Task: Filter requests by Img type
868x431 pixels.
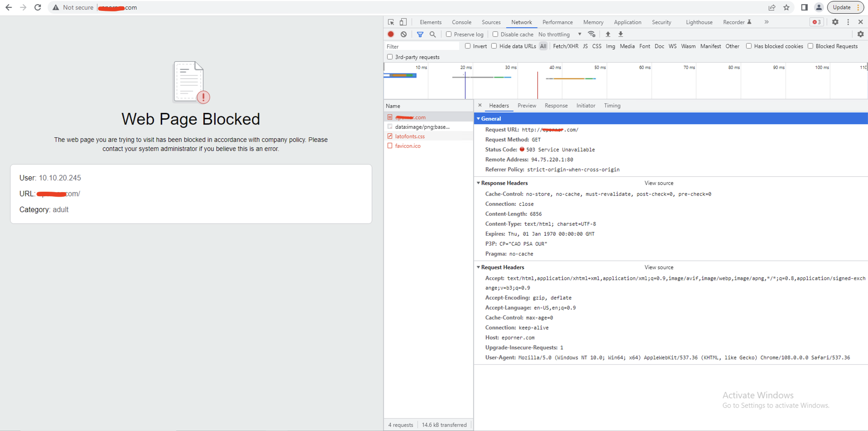Action: coord(610,46)
